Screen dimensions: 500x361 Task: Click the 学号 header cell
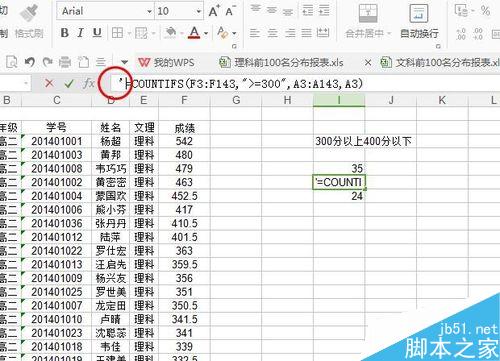[x=57, y=128]
